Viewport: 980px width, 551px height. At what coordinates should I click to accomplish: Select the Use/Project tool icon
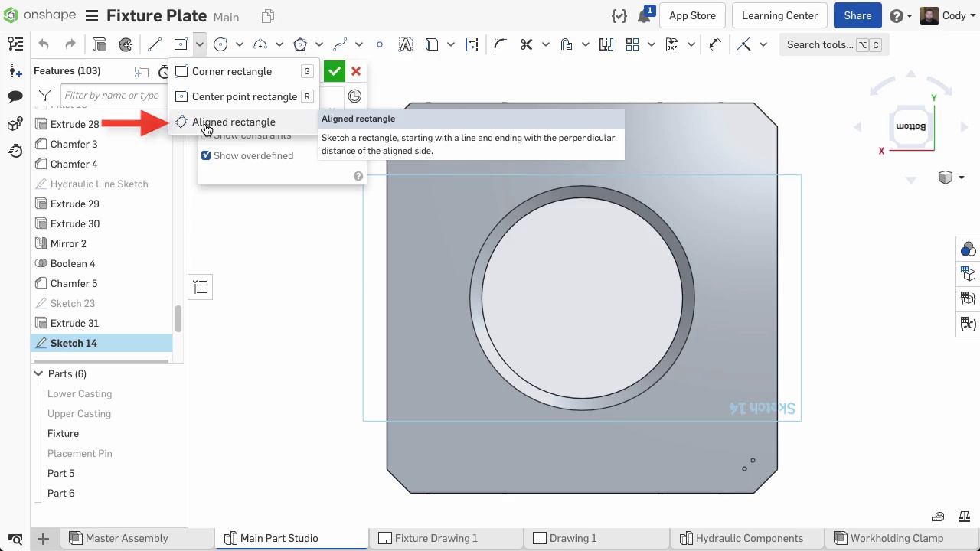pyautogui.click(x=432, y=44)
